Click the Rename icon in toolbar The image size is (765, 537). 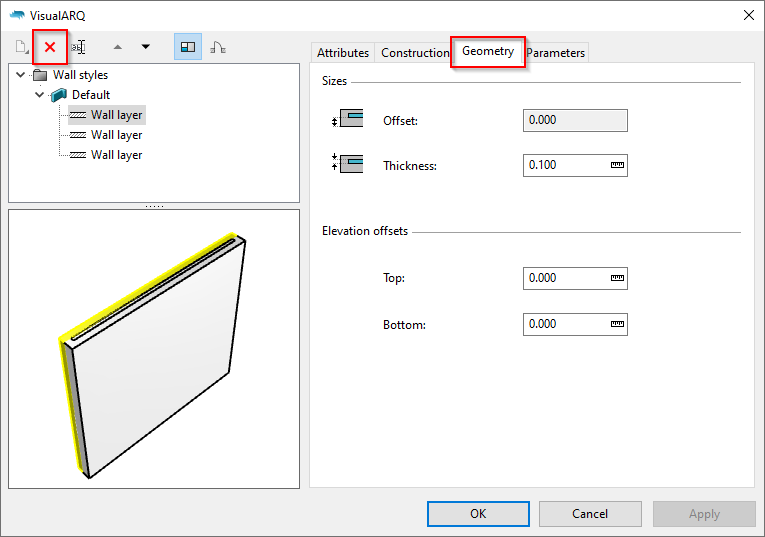pyautogui.click(x=79, y=47)
